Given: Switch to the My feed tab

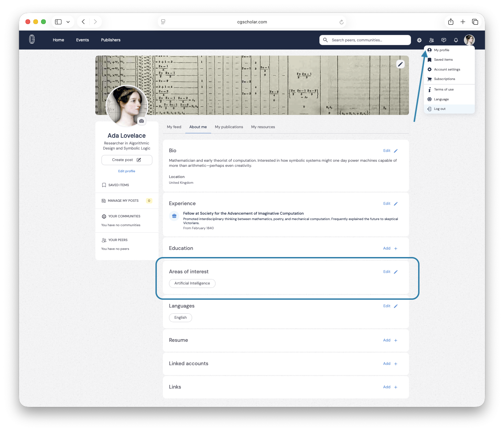Looking at the screenshot, I should pyautogui.click(x=174, y=127).
